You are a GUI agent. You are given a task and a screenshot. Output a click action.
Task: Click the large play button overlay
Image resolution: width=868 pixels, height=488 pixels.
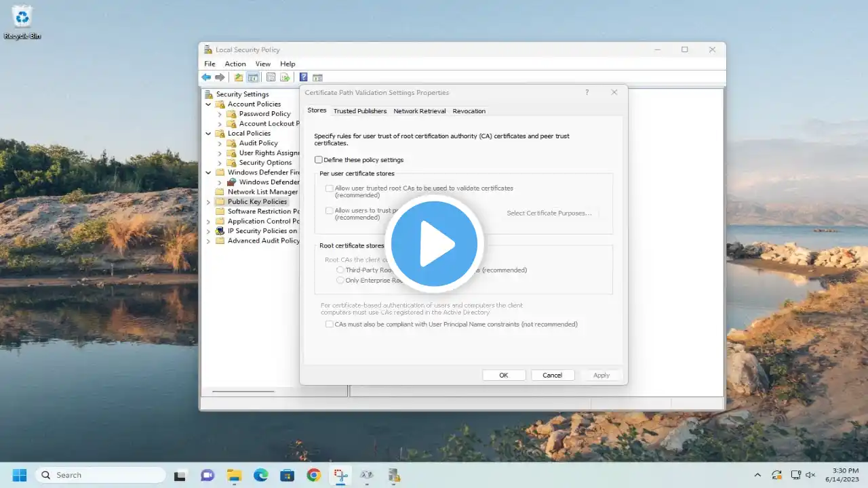(x=434, y=243)
